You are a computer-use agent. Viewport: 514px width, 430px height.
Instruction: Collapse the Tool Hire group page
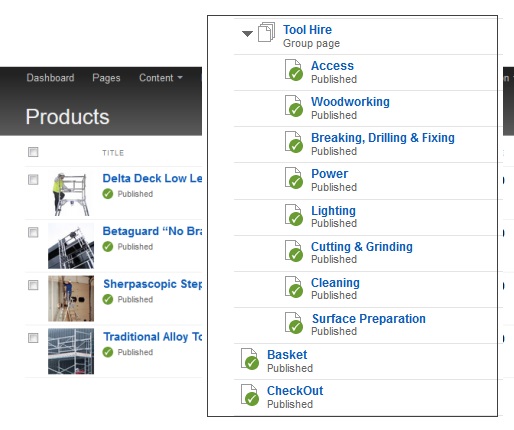pyautogui.click(x=247, y=33)
